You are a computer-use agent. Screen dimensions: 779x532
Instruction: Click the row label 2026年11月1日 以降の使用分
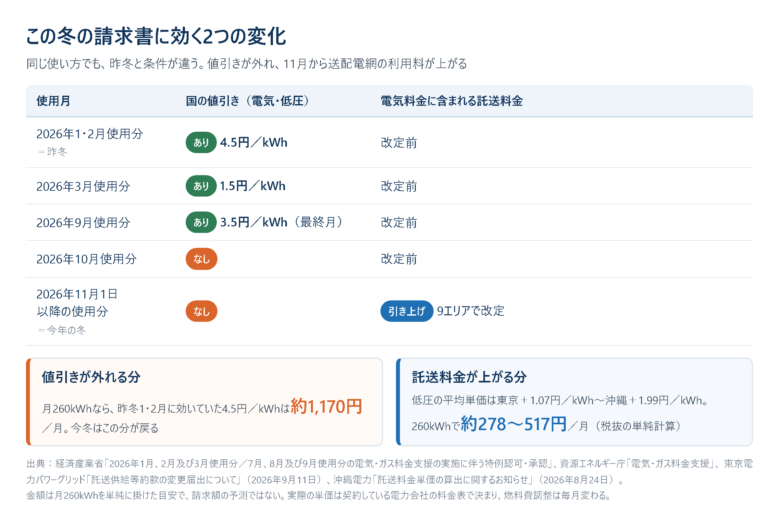tap(77, 303)
